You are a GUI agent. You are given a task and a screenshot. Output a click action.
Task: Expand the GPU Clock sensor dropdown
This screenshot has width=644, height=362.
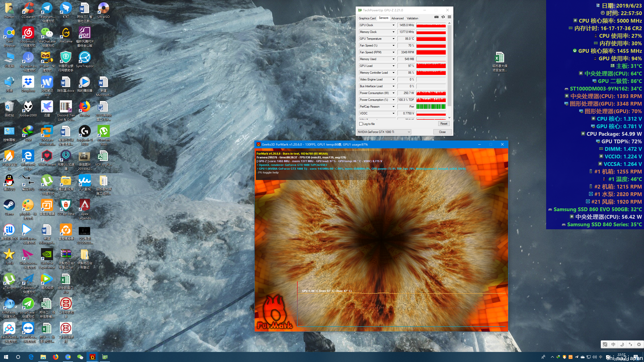[393, 25]
